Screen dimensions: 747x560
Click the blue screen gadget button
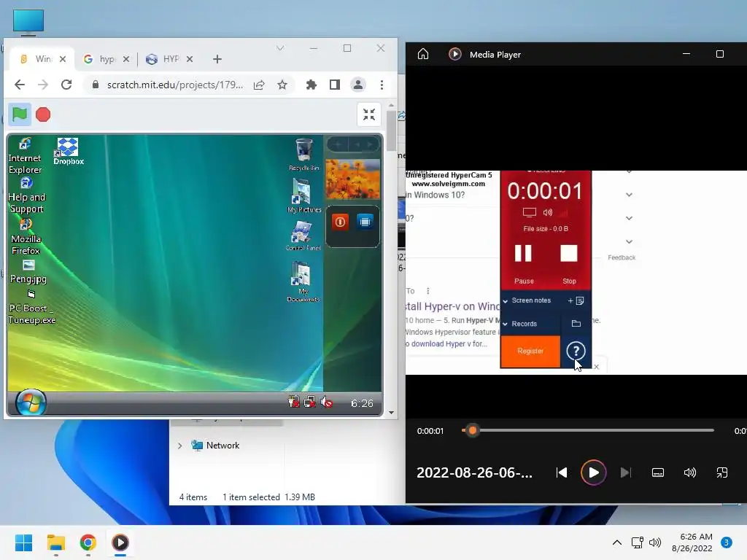(x=365, y=222)
